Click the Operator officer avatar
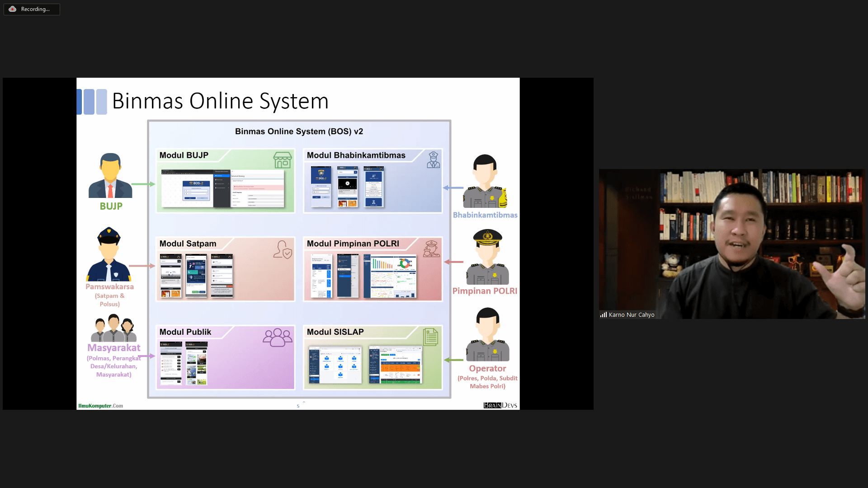Viewport: 868px width, 488px height. [487, 334]
